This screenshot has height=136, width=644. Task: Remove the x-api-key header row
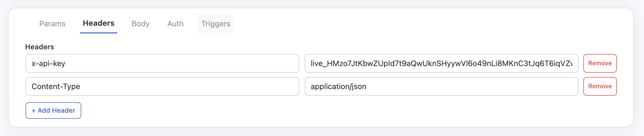[600, 63]
